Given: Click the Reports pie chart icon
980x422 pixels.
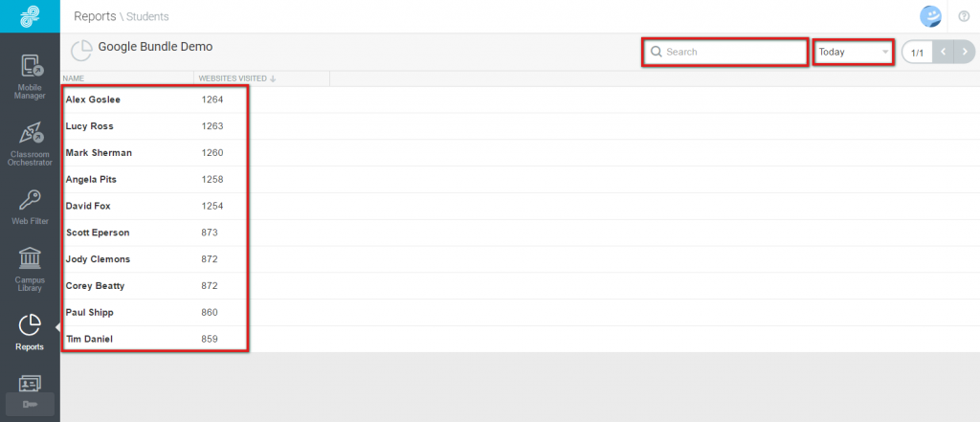Looking at the screenshot, I should tap(30, 325).
